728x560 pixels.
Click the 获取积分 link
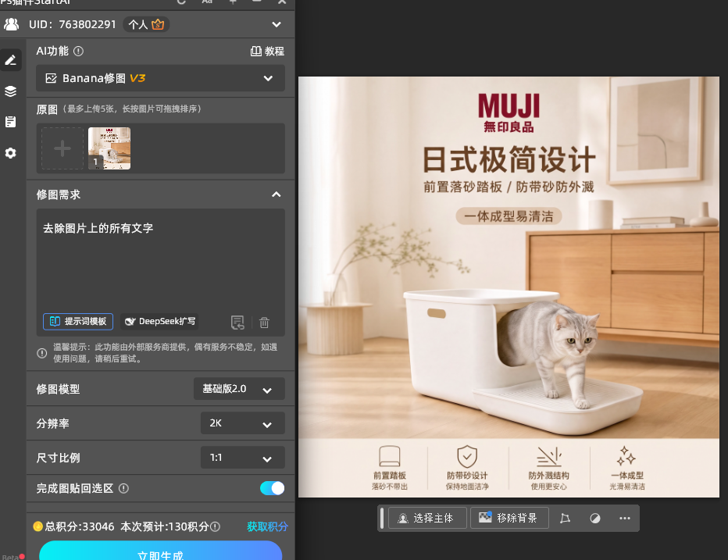pos(267,526)
